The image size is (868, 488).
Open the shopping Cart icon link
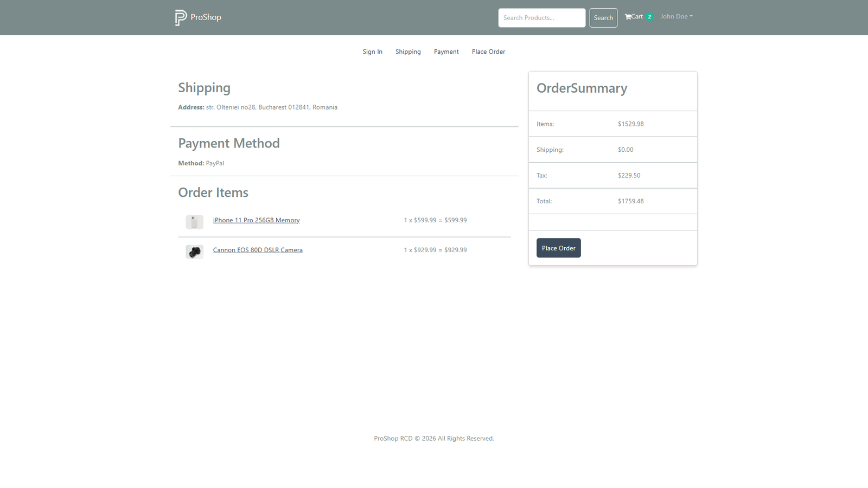coord(634,17)
